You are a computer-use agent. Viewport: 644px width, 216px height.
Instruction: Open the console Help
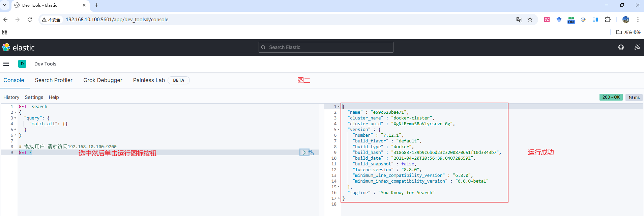(54, 97)
